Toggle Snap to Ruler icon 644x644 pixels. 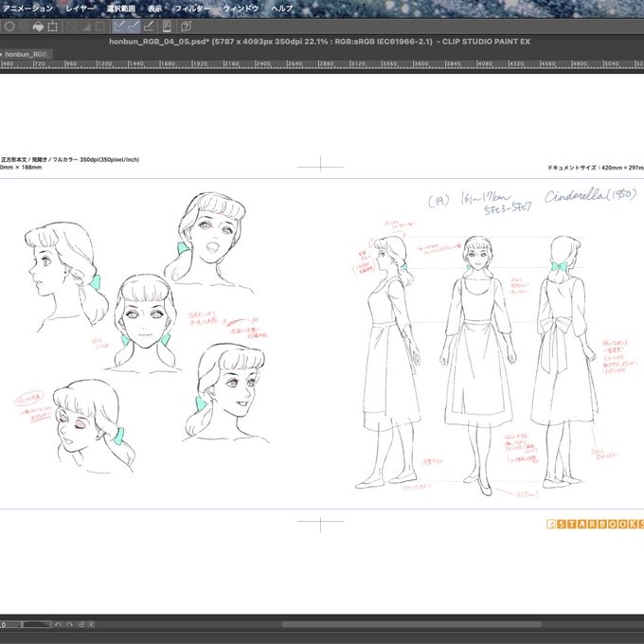click(119, 27)
